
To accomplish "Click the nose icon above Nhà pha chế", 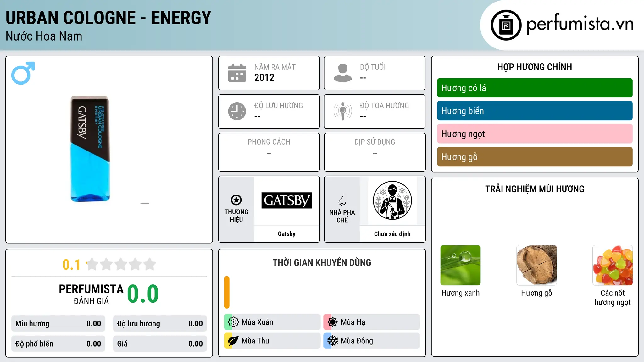I will [342, 200].
